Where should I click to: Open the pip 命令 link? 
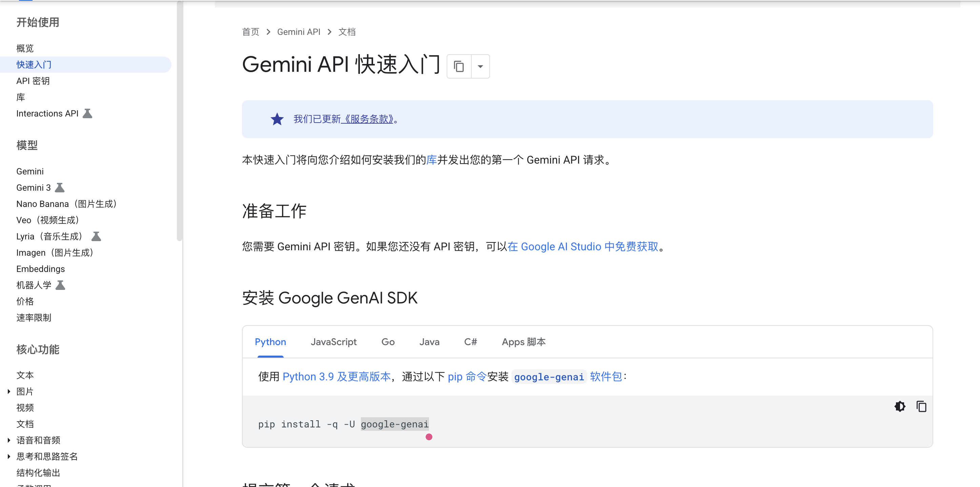pos(467,376)
